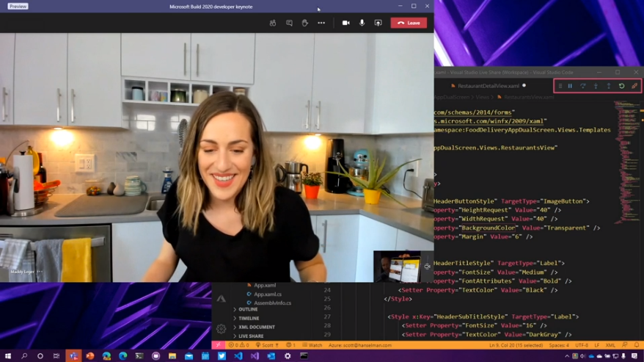
Task: Step out in the debug toolbar
Action: click(609, 86)
